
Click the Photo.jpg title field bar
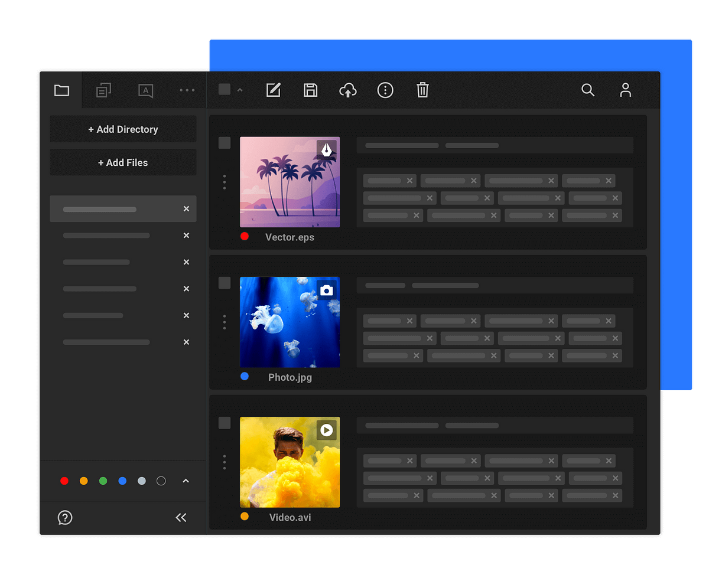[495, 285]
